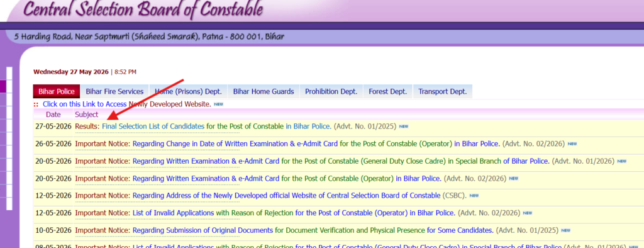This screenshot has height=248, width=644.
Task: Select the Bihar Police tab
Action: click(57, 91)
